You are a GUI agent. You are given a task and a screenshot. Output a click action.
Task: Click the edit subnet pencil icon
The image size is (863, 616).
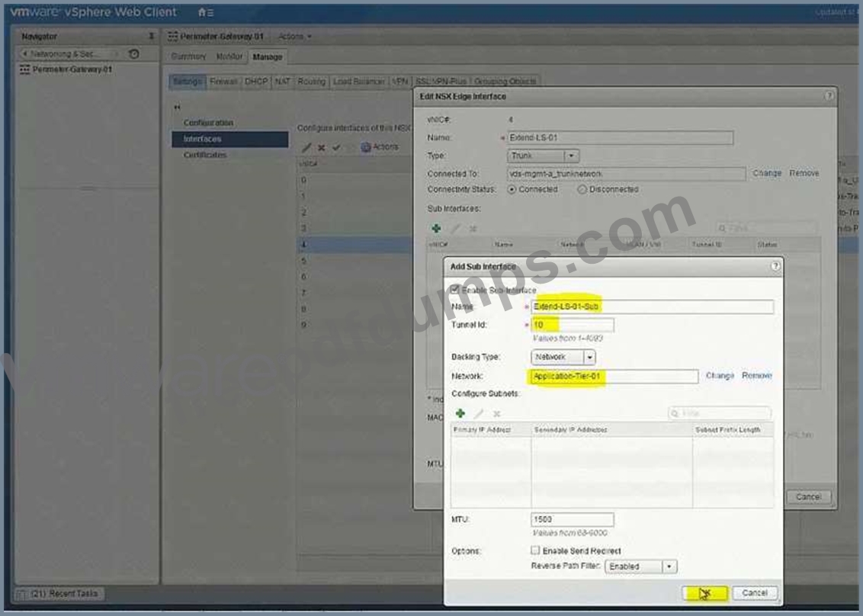point(479,413)
